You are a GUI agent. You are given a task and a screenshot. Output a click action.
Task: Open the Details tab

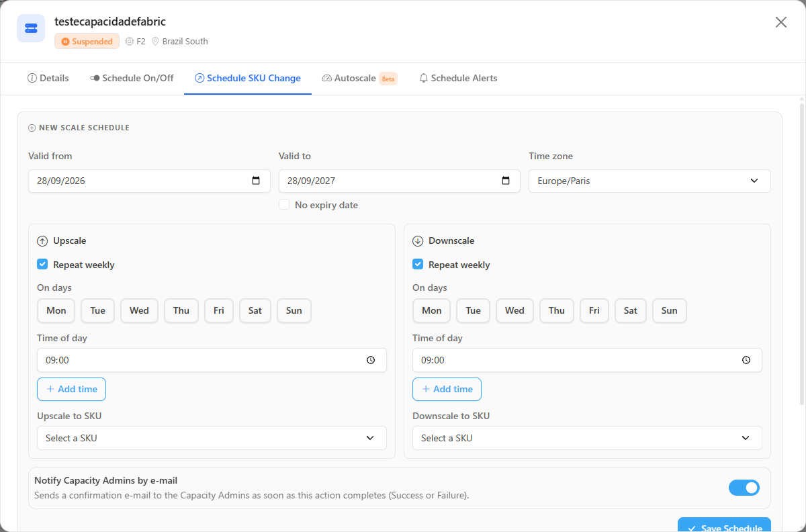(x=48, y=78)
